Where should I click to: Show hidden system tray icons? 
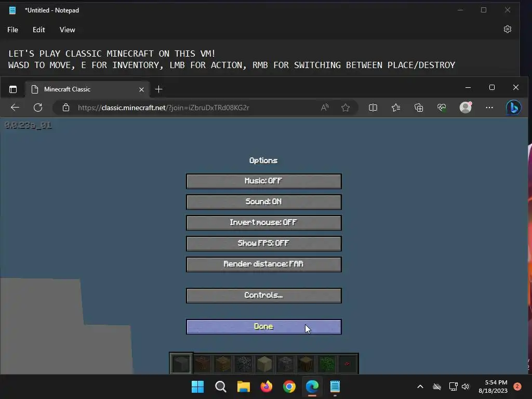[x=420, y=387]
